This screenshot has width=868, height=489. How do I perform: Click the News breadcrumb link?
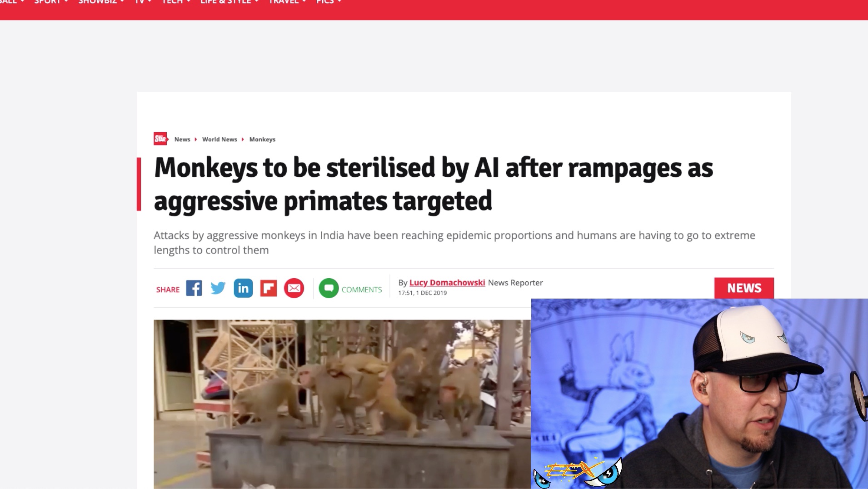point(182,139)
